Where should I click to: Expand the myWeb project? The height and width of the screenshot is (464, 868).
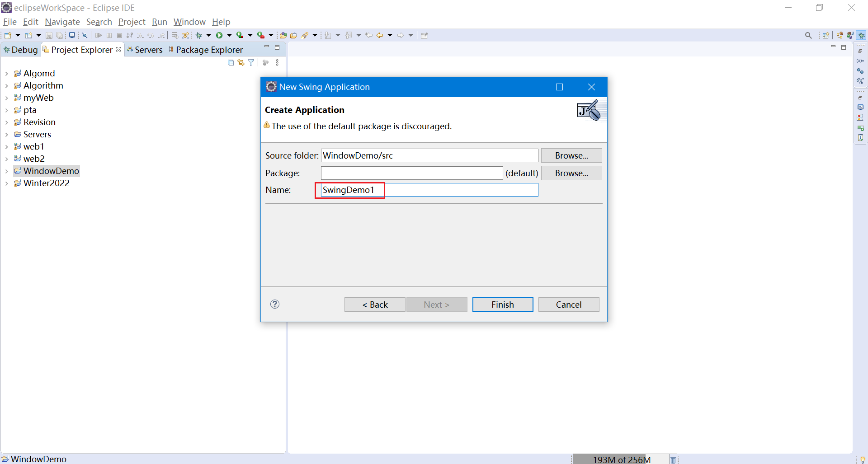[6, 98]
